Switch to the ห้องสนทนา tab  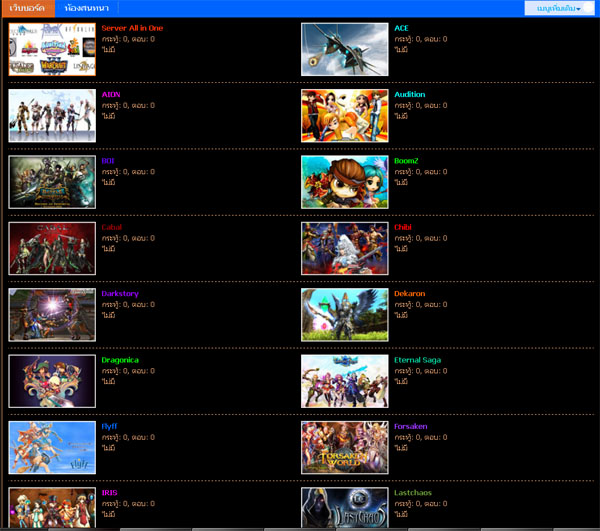pos(87,8)
